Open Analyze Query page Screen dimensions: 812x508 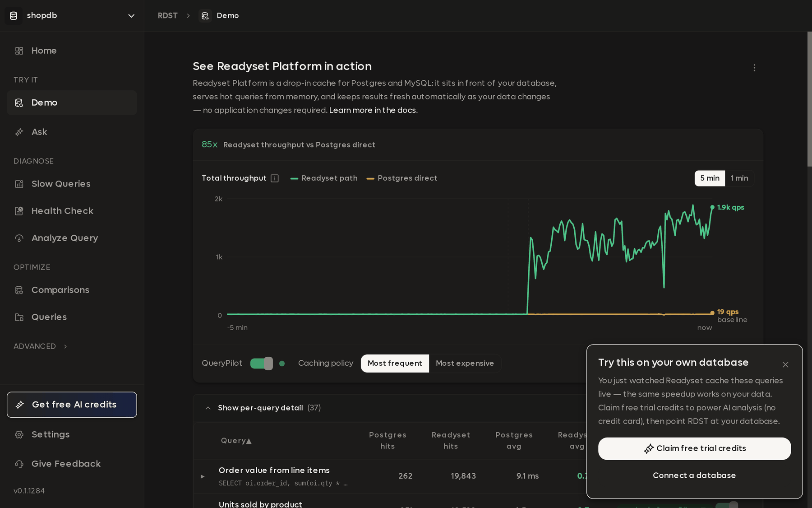point(72,238)
